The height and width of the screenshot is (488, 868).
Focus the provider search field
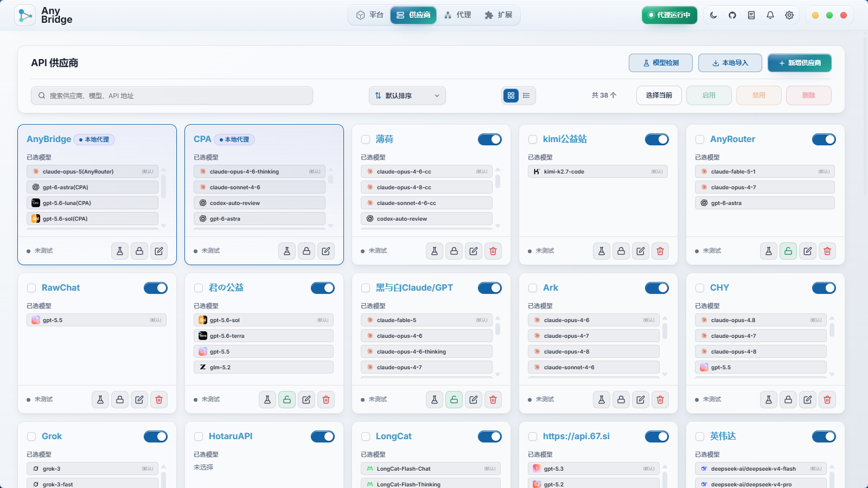click(x=172, y=95)
